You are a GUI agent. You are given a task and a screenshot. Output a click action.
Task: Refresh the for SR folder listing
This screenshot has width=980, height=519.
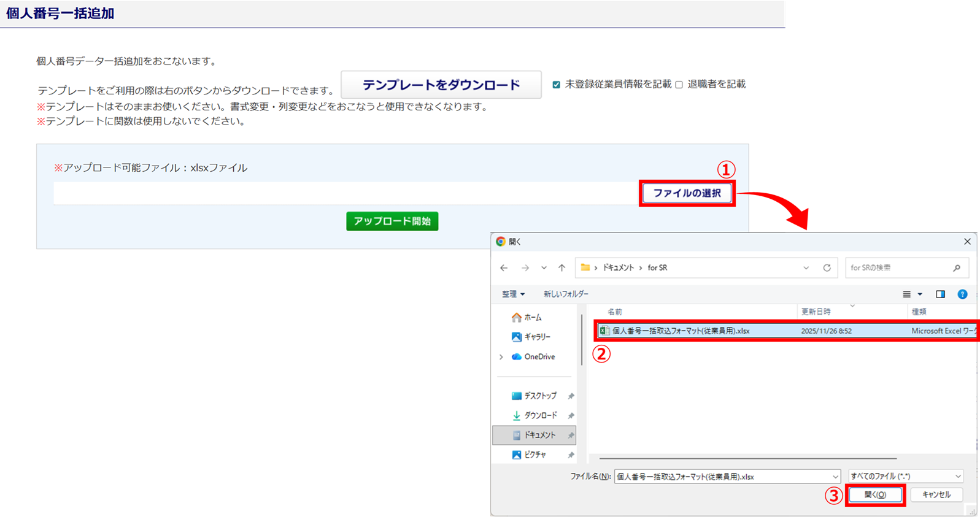[827, 268]
